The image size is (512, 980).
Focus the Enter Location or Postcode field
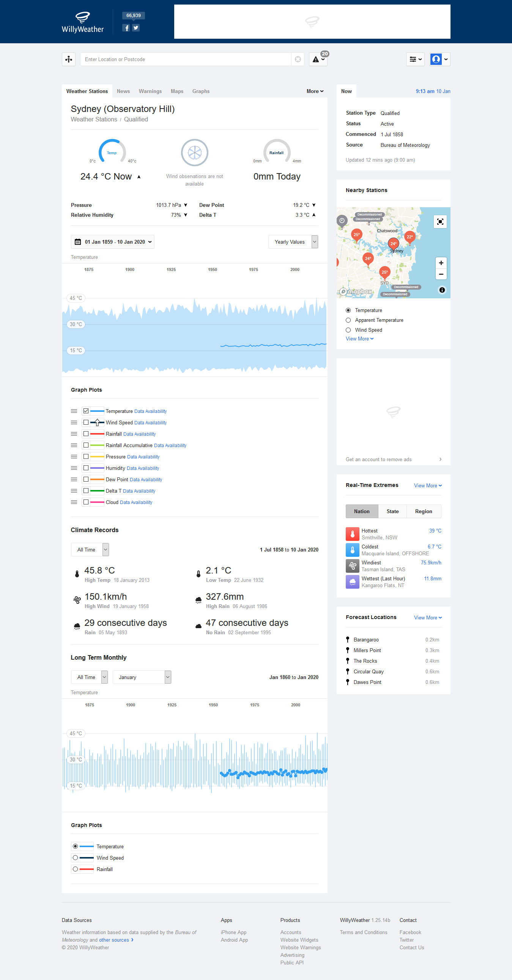(186, 59)
